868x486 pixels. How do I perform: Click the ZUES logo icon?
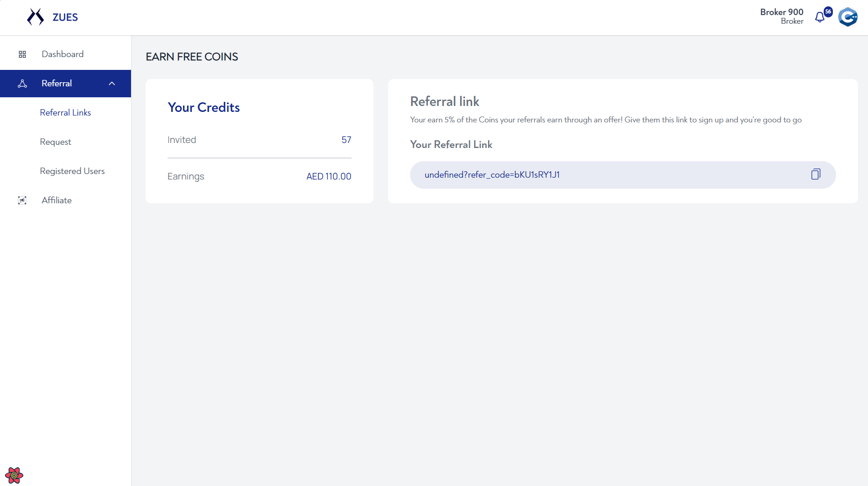click(x=36, y=17)
